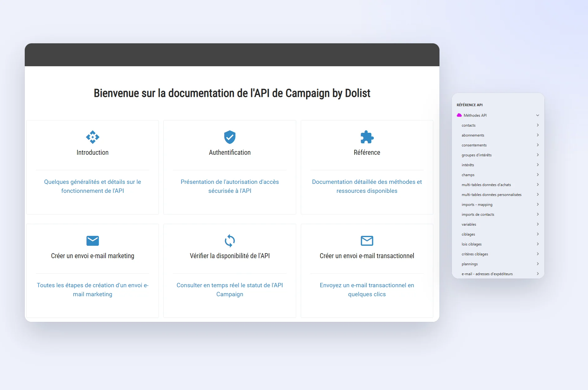Open the Introduction card title

93,152
